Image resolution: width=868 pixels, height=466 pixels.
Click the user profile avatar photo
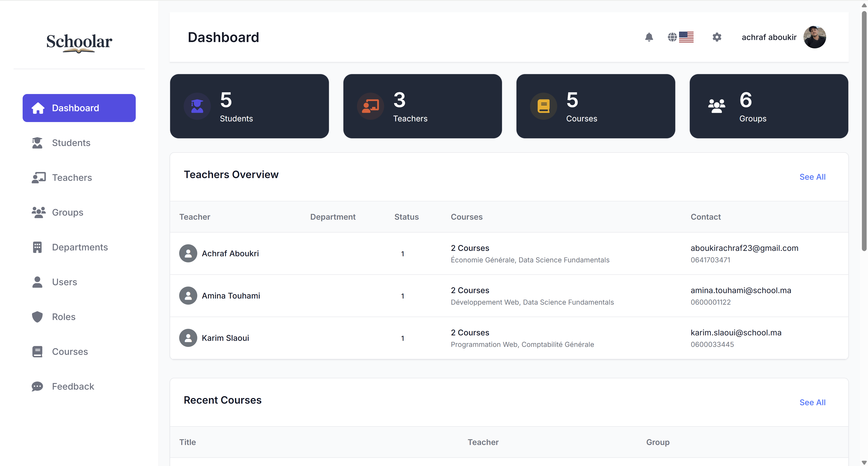(815, 37)
